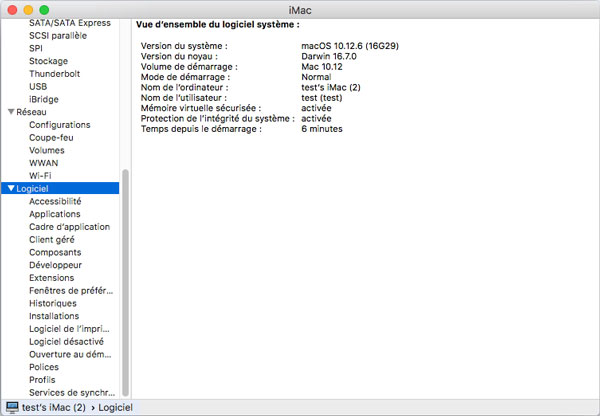Image resolution: width=600 pixels, height=416 pixels.
Task: Select the highlighted Logiciel row
Action: (x=60, y=188)
